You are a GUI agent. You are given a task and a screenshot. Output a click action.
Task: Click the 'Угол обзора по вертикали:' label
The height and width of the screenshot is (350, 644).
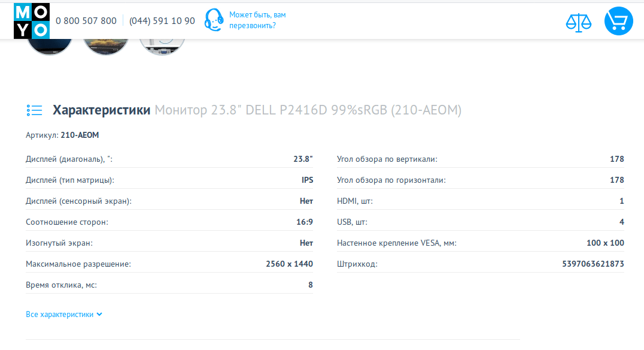coord(387,159)
